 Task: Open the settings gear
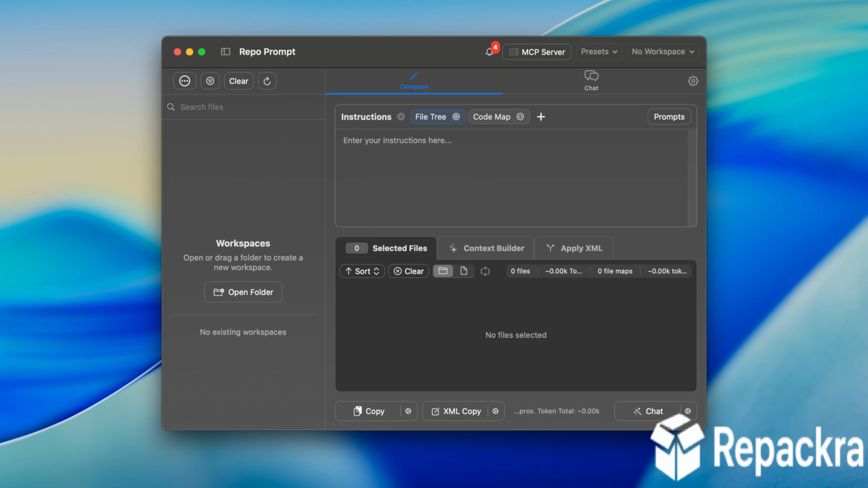tap(693, 81)
